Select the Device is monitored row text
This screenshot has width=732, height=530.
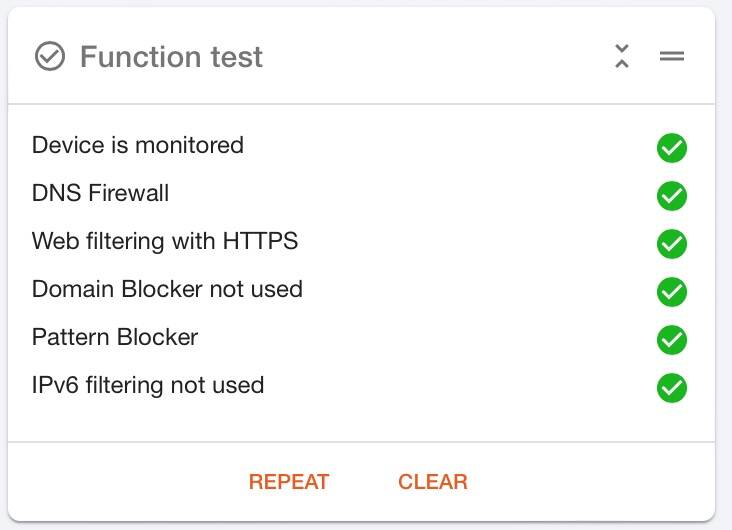[x=138, y=145]
